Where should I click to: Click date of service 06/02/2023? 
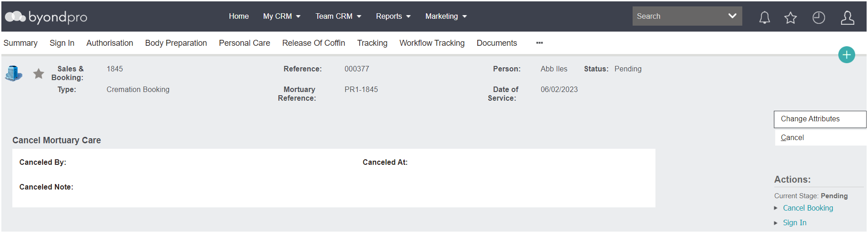(x=559, y=90)
